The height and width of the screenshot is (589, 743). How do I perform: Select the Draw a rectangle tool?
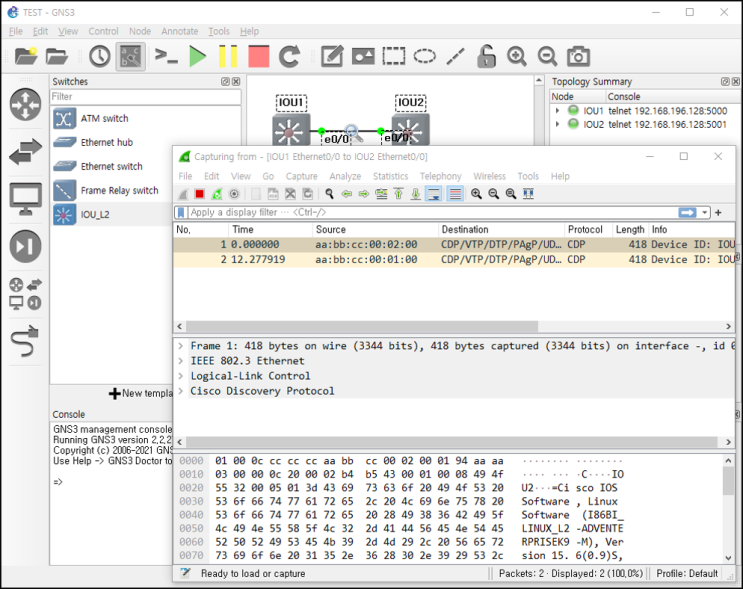tap(394, 56)
